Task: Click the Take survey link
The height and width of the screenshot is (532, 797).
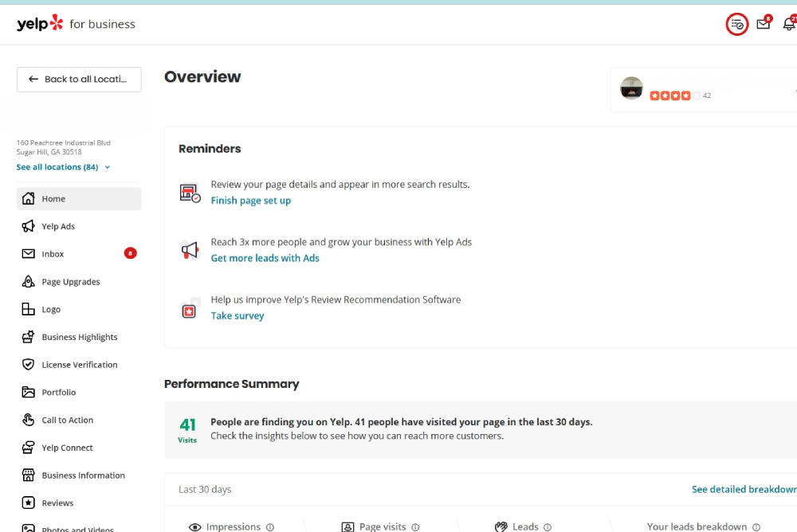Action: (x=238, y=315)
